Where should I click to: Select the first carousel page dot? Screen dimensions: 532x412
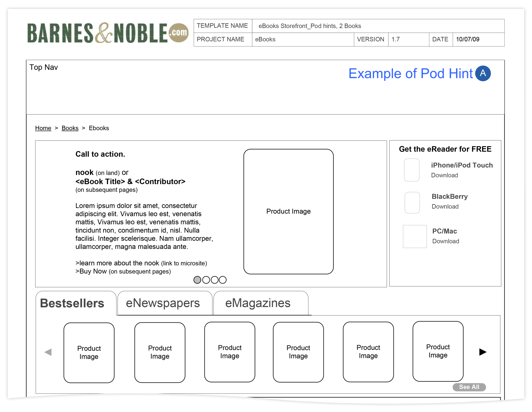[x=197, y=280]
